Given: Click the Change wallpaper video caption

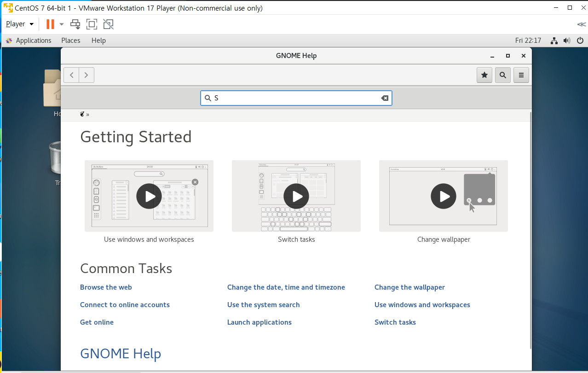Looking at the screenshot, I should click(x=444, y=239).
